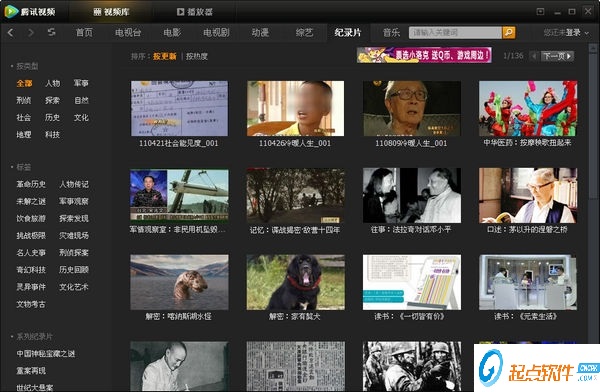Open the 解密：家有獒犬 dog thumbnail
Image resolution: width=600 pixels, height=392 pixels.
coord(295,282)
